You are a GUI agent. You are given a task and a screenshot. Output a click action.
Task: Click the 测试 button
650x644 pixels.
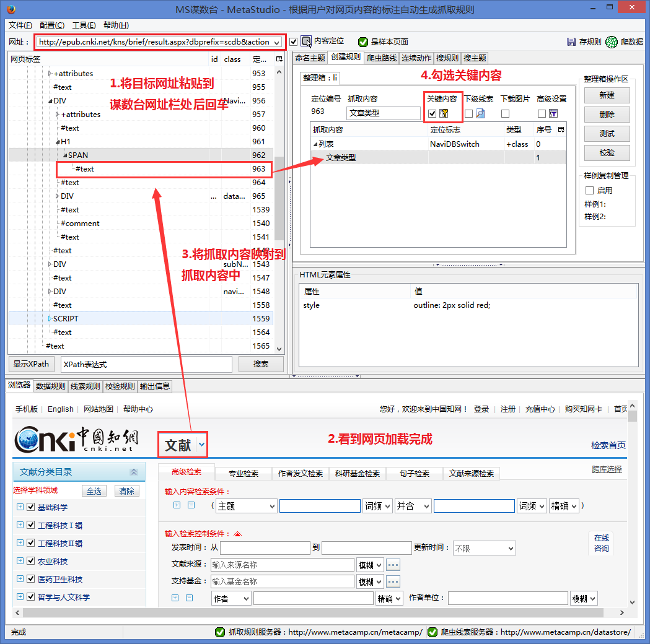coord(607,134)
